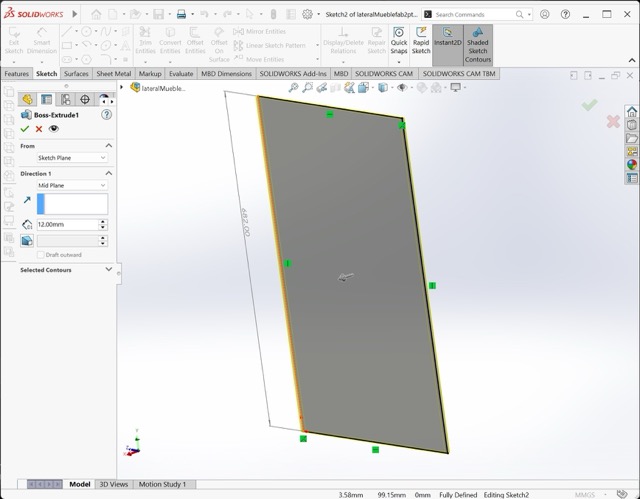Click Linear Sketch Pattern
The image size is (640, 499).
click(x=269, y=45)
